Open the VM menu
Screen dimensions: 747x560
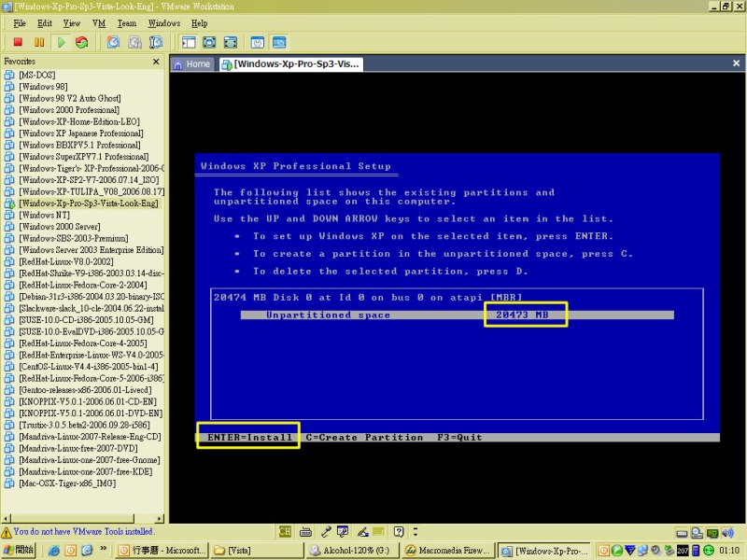click(99, 23)
